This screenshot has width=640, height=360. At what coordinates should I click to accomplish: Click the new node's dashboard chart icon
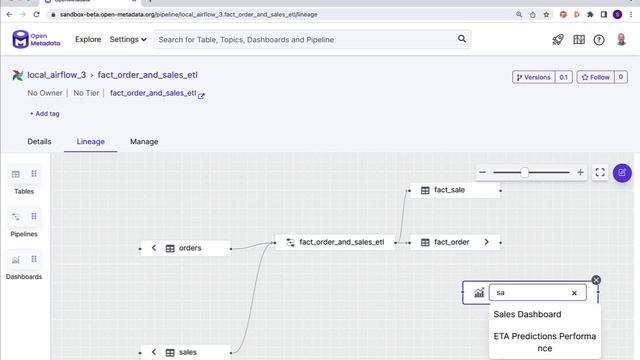[479, 293]
